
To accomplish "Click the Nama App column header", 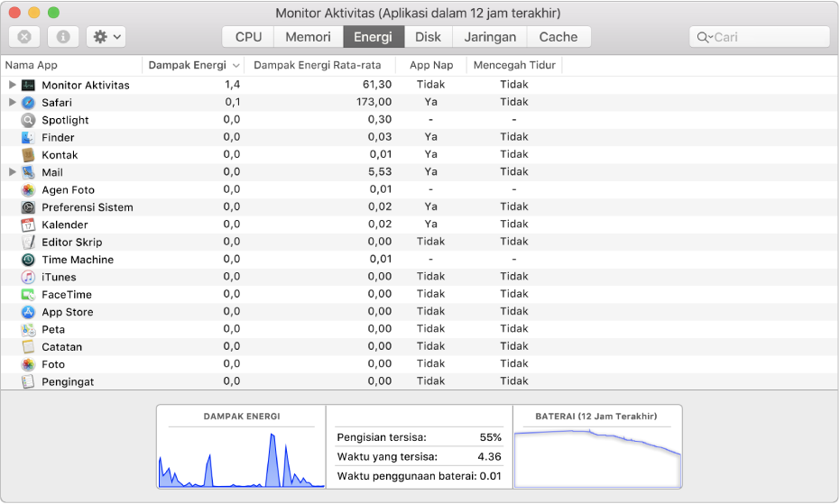I will tap(71, 65).
